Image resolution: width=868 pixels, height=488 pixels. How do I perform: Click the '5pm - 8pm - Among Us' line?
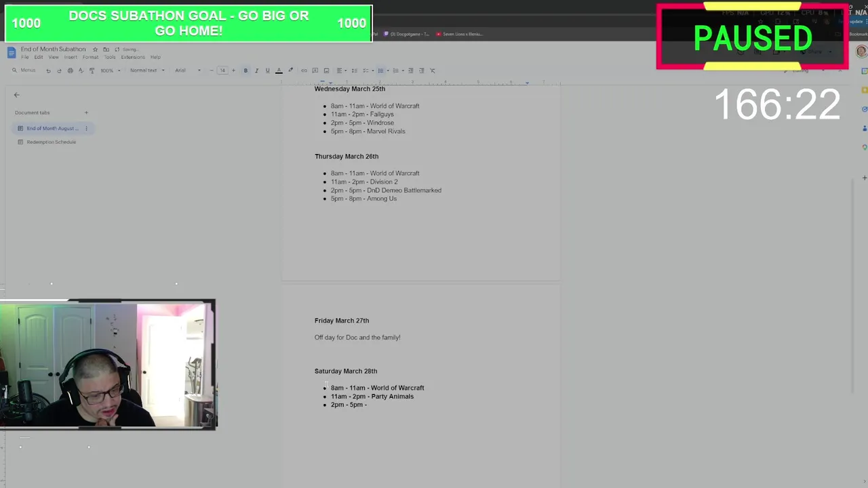click(363, 199)
